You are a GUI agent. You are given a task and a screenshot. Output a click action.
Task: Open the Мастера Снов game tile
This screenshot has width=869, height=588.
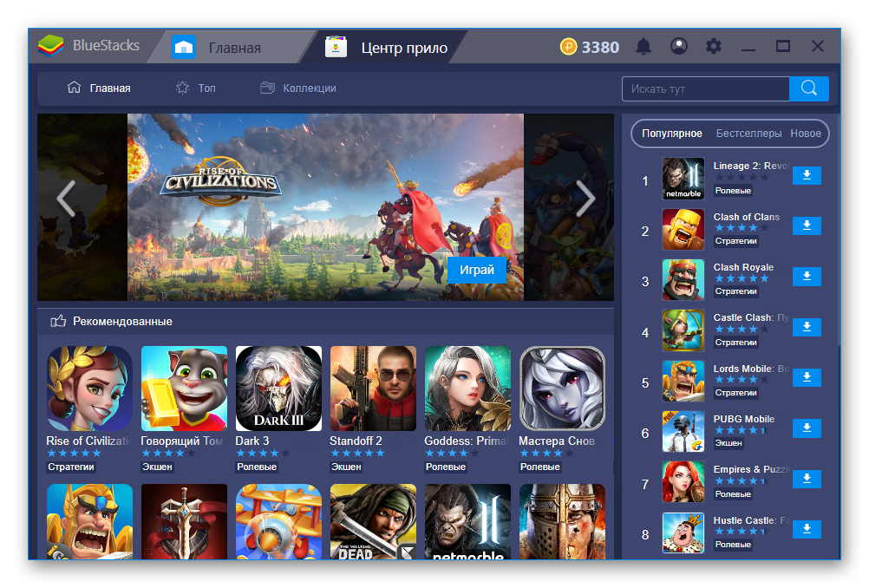click(x=562, y=389)
